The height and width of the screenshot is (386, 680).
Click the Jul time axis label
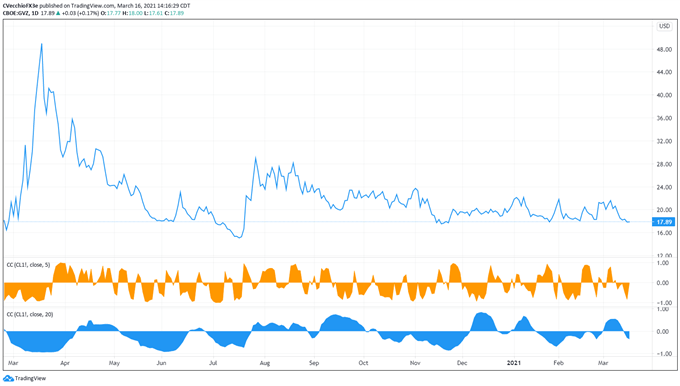[213, 363]
